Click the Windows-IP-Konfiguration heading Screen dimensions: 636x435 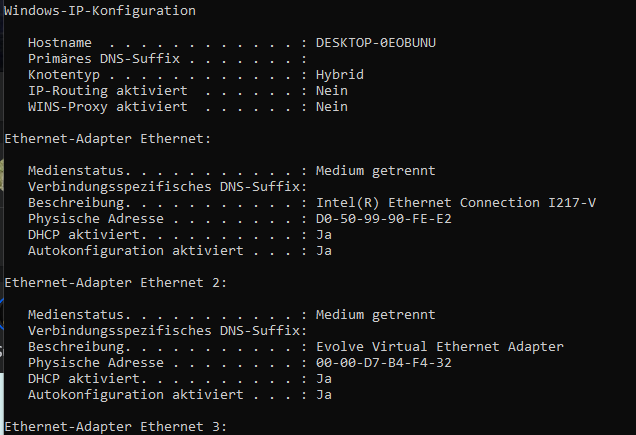point(100,11)
